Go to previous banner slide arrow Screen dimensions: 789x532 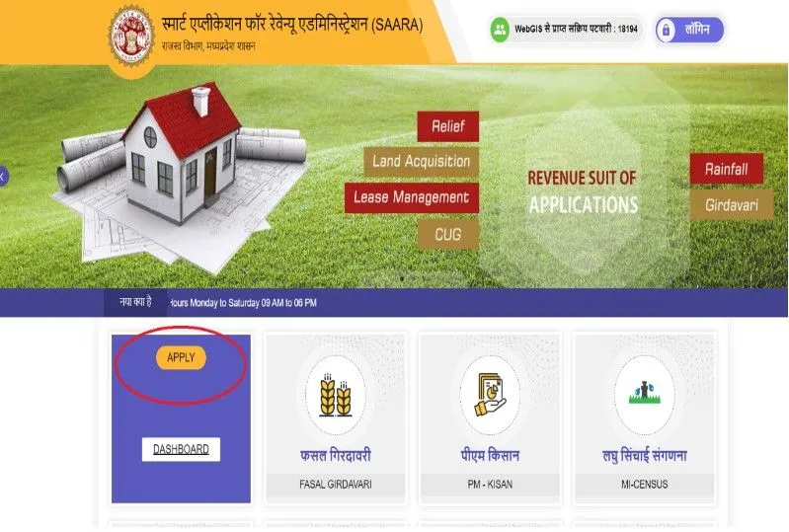pos(3,177)
